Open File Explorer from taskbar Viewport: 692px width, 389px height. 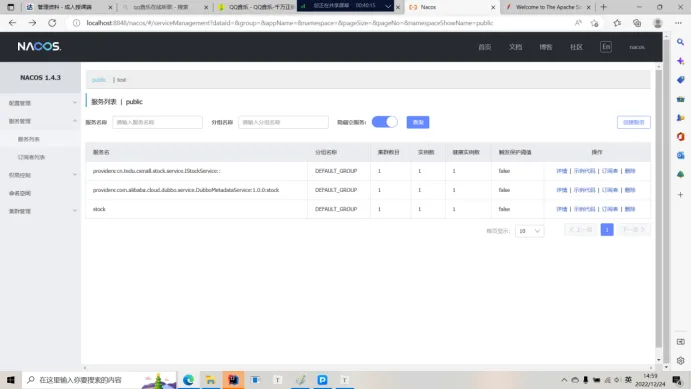tap(211, 380)
